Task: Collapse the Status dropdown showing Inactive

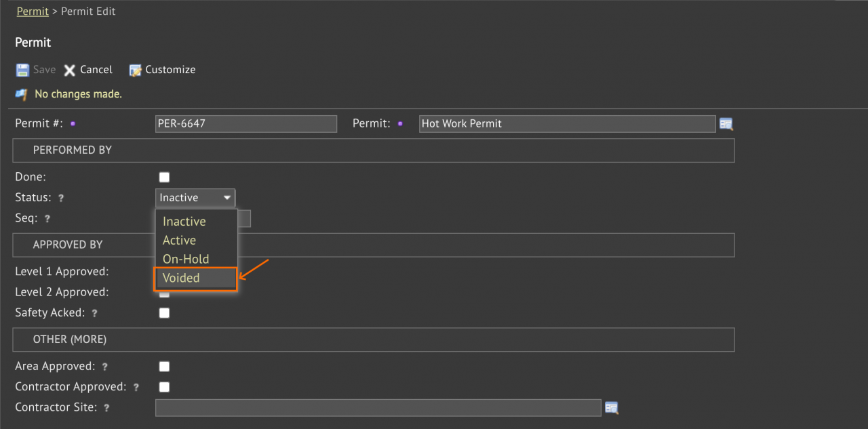Action: click(x=195, y=198)
